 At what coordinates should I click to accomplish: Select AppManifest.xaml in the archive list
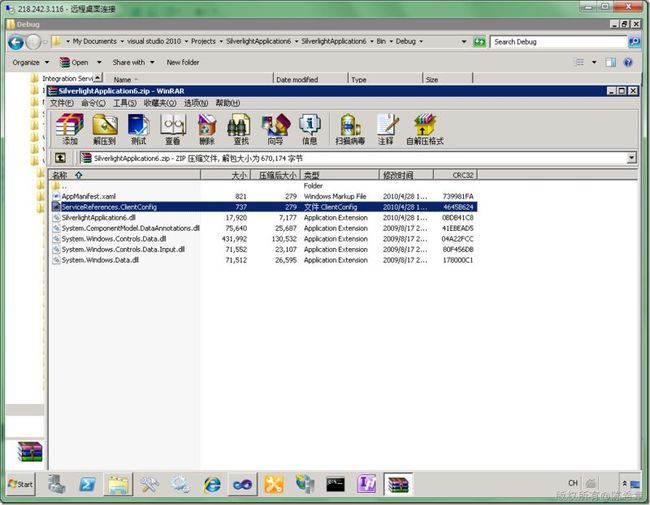pyautogui.click(x=89, y=197)
